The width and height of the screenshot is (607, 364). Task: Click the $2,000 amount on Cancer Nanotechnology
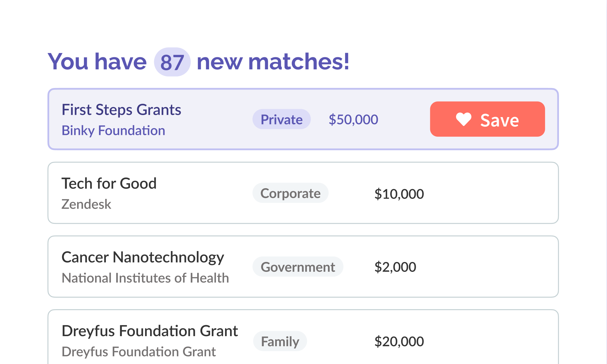(x=396, y=267)
